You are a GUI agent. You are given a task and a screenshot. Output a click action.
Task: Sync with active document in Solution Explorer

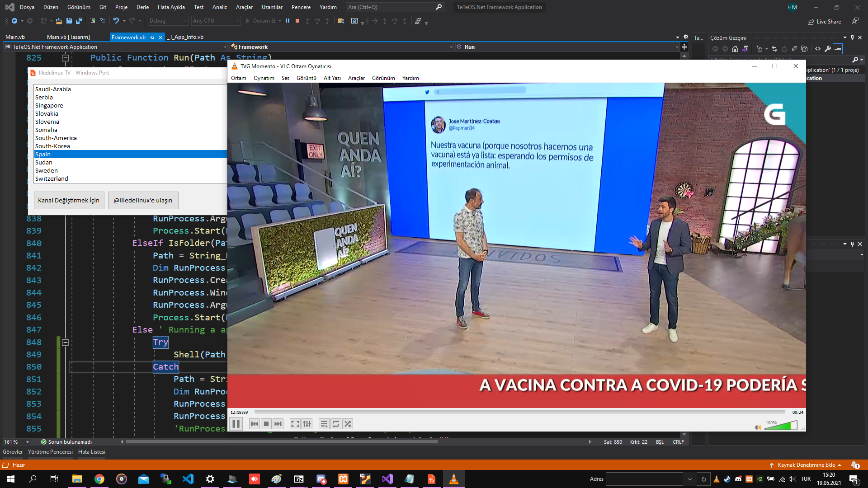[x=774, y=49]
